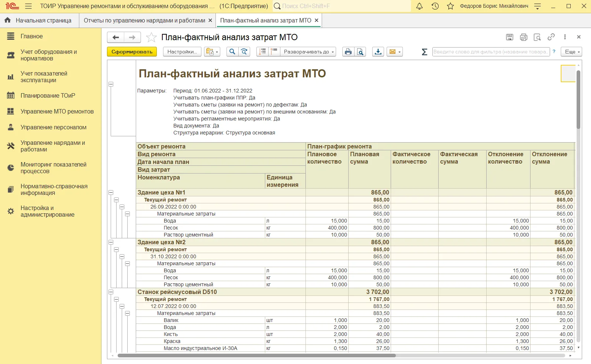Collapse 31.10.2022 date group
Viewport: 591px width, 364px height.
point(122,256)
